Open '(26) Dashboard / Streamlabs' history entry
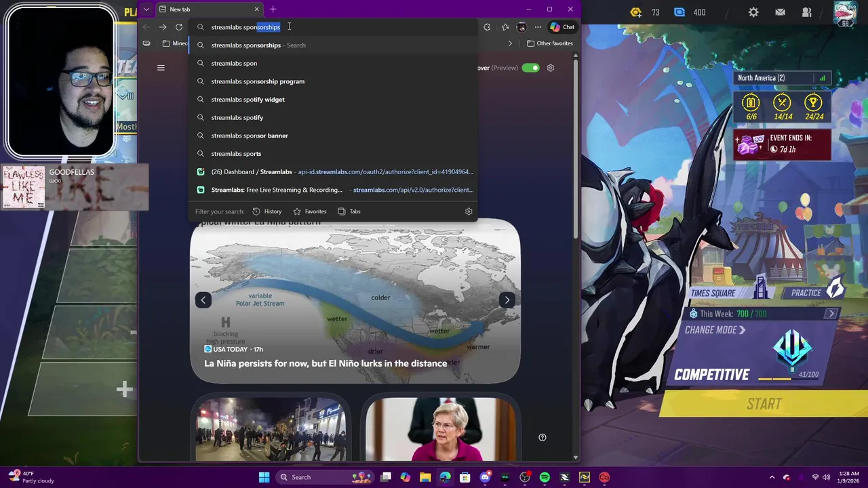Image resolution: width=868 pixels, height=488 pixels. click(x=333, y=172)
